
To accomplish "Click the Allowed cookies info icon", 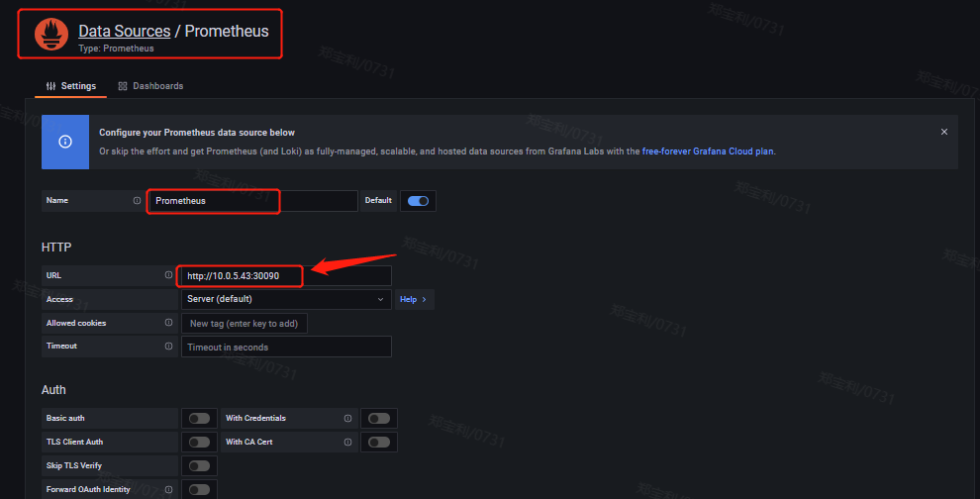I will click(168, 323).
